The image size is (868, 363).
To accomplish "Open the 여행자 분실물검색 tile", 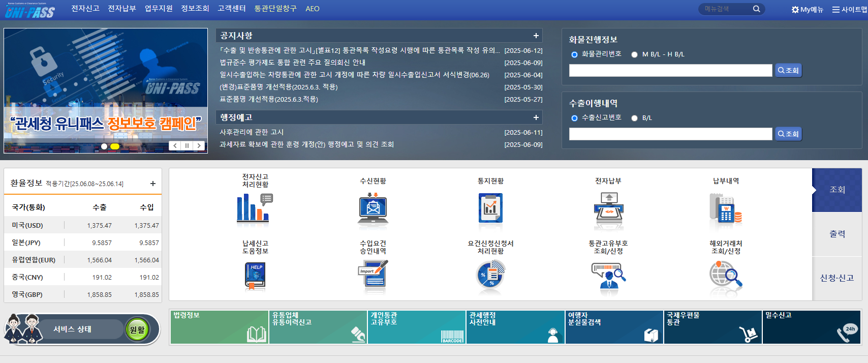I will [614, 327].
